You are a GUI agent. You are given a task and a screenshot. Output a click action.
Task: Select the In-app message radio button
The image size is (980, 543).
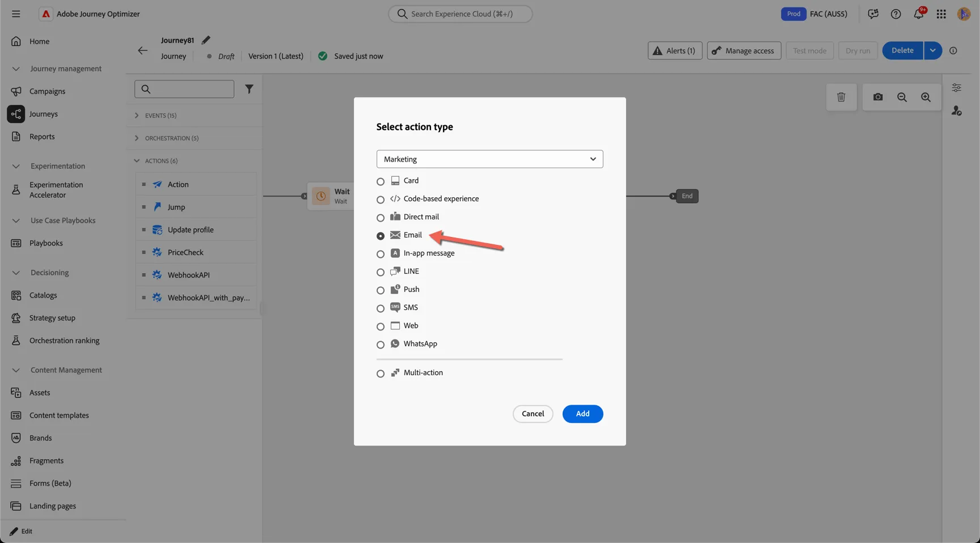[381, 254]
